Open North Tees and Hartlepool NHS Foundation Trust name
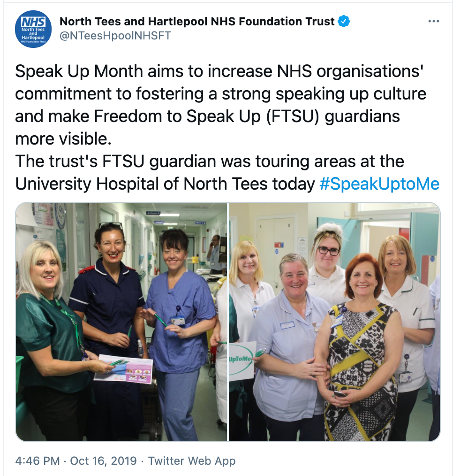453x476 pixels. 197,22
